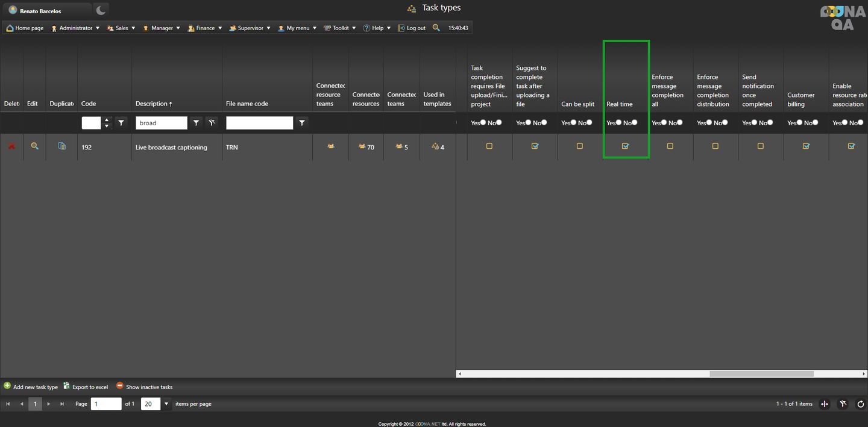This screenshot has height=427, width=868.
Task: Clear the Description filter icon
Action: pos(212,123)
